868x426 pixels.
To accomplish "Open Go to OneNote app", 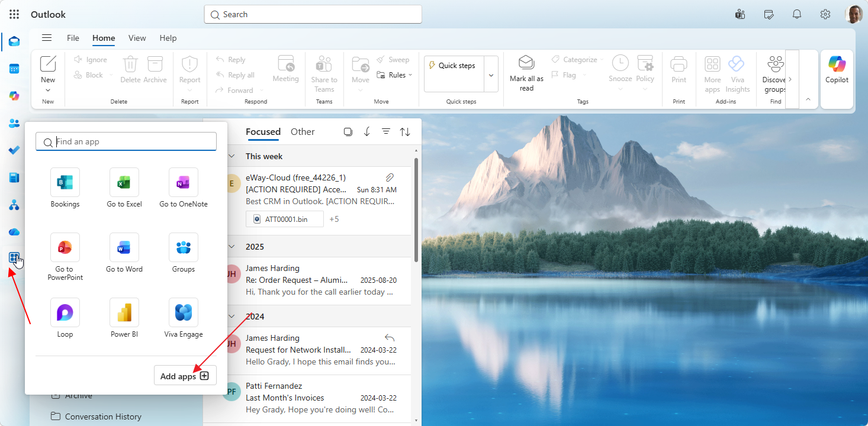I will [x=184, y=188].
